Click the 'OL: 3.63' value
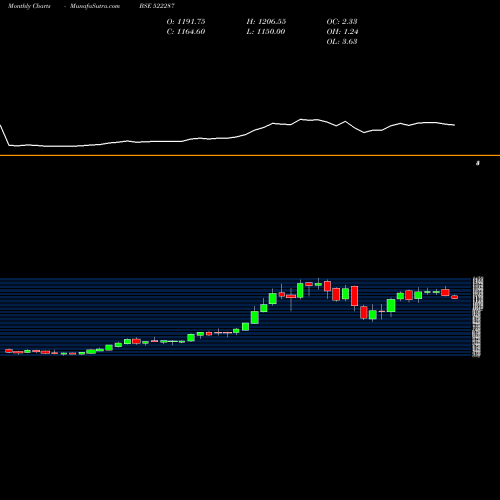This screenshot has width=500, height=500. [x=342, y=42]
